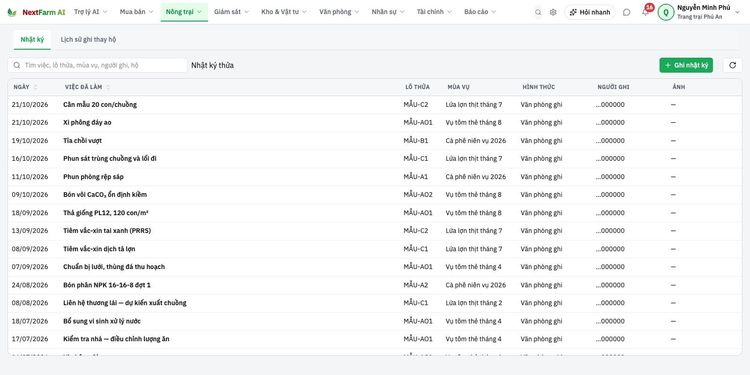Focus the journal search input field

(97, 65)
